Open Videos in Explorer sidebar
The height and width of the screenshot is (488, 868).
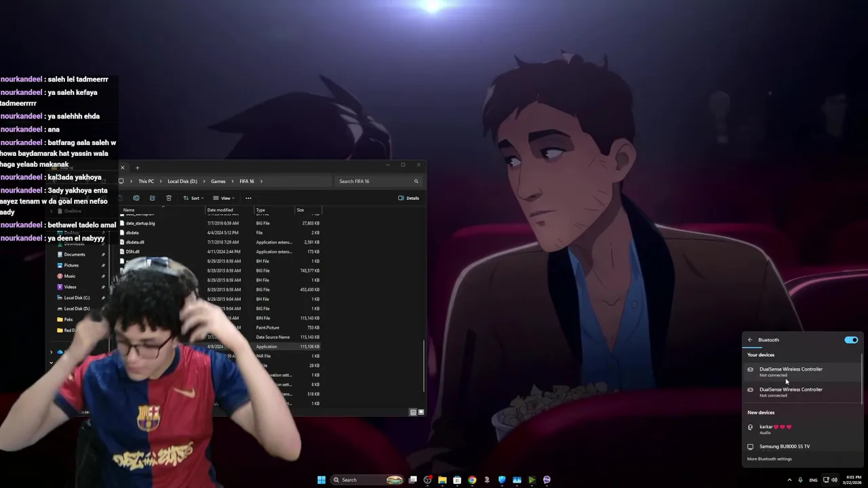(x=70, y=287)
